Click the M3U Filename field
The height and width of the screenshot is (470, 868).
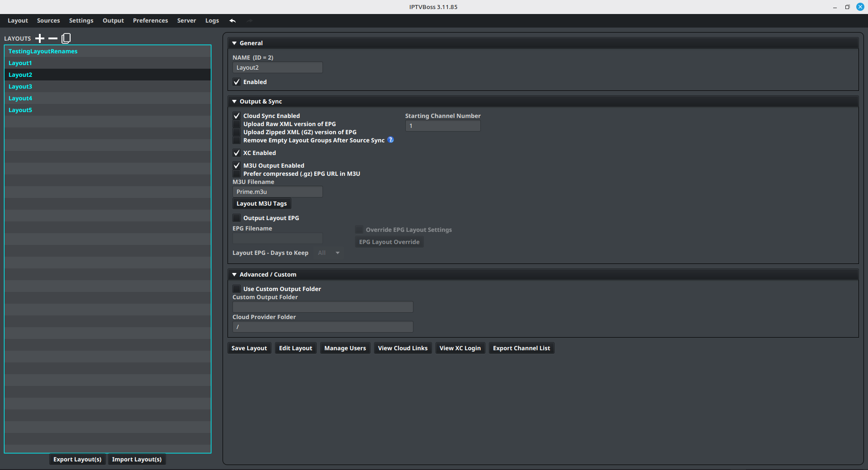pyautogui.click(x=277, y=192)
